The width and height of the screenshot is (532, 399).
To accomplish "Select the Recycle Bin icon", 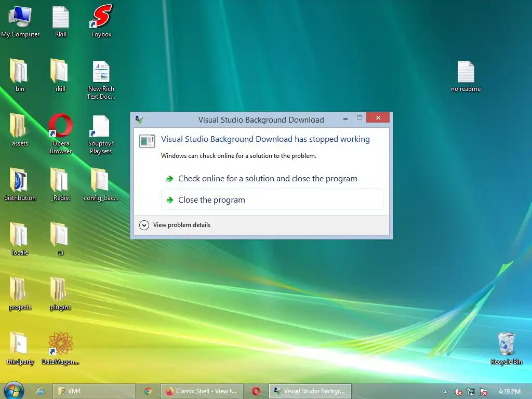I will 506,348.
